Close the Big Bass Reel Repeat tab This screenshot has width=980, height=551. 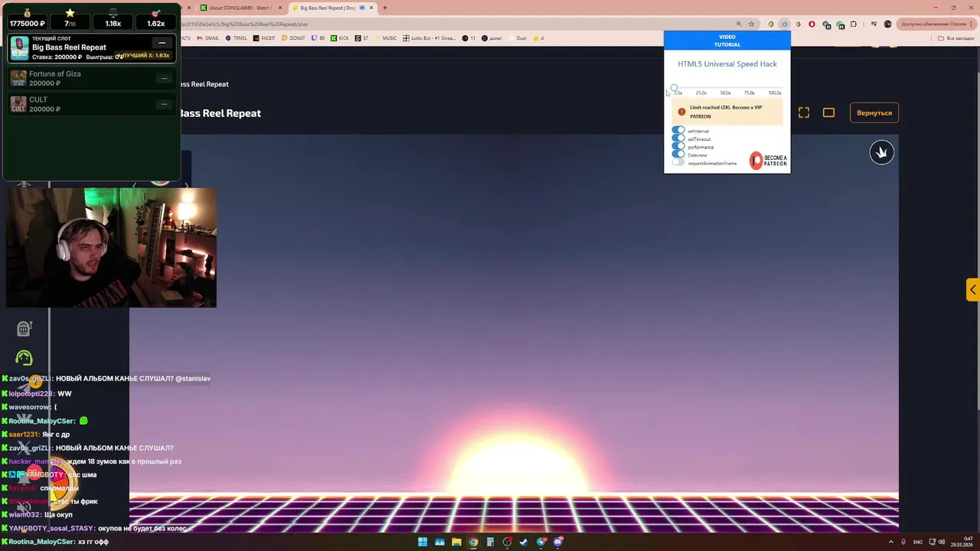(x=371, y=8)
